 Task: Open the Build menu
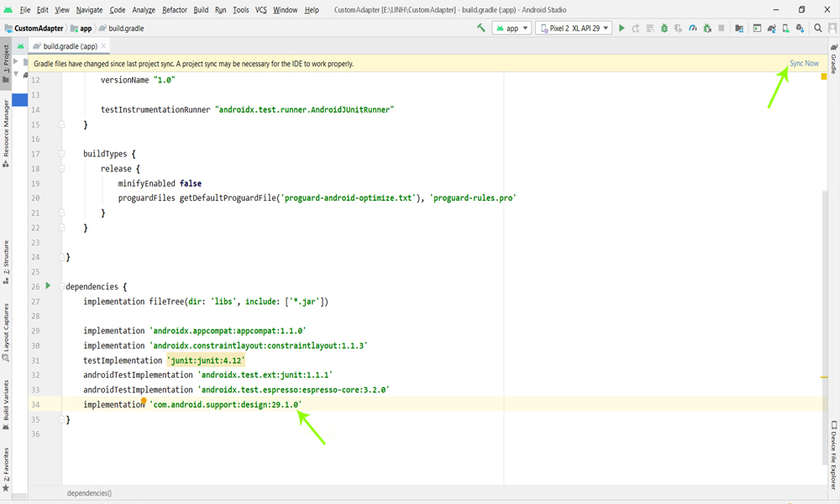coord(201,9)
